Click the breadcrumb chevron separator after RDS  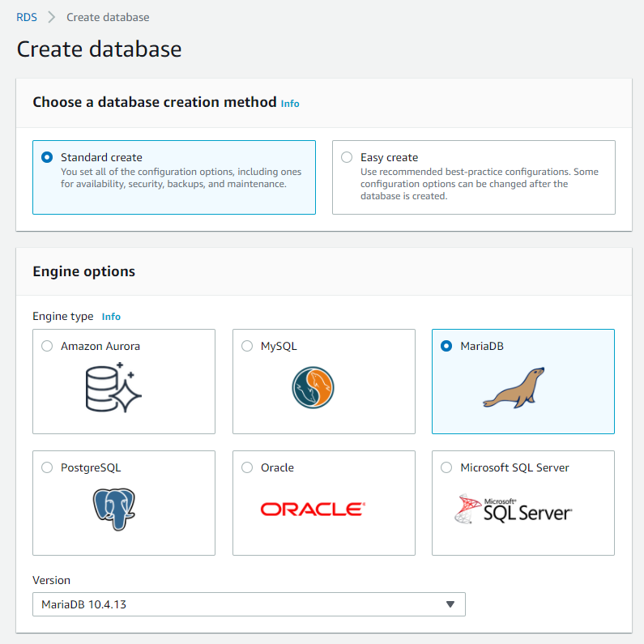51,17
